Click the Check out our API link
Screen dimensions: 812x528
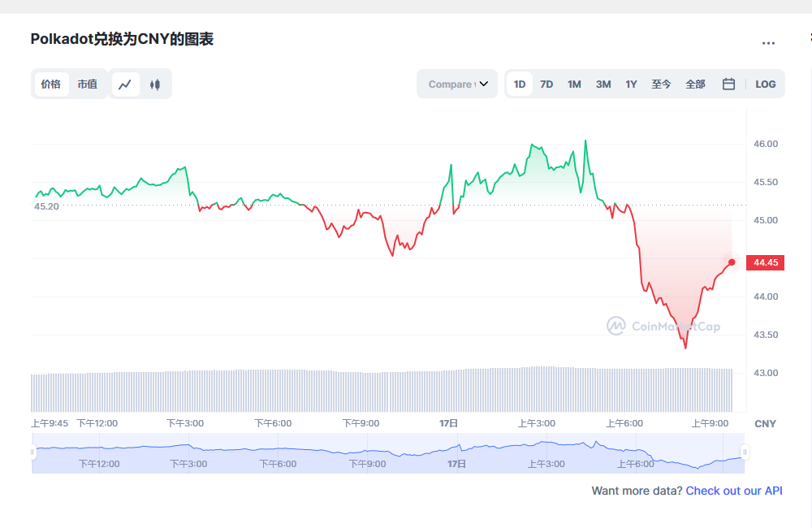pyautogui.click(x=734, y=491)
